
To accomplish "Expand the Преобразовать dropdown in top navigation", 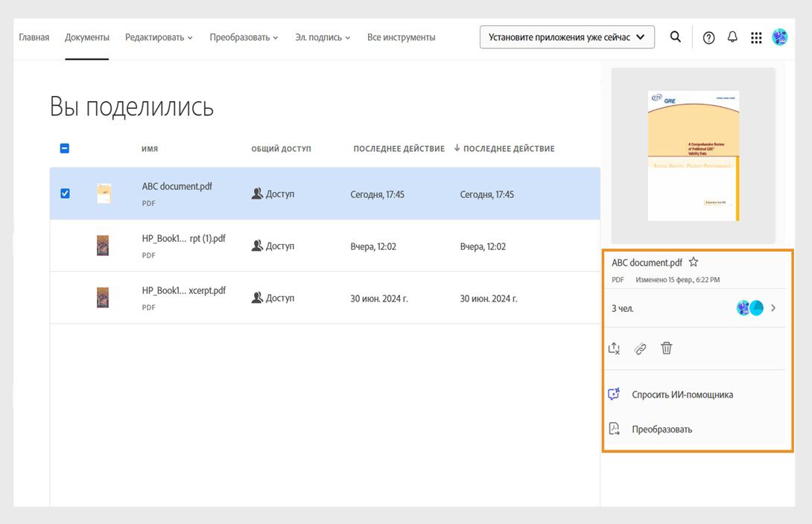I will point(244,37).
